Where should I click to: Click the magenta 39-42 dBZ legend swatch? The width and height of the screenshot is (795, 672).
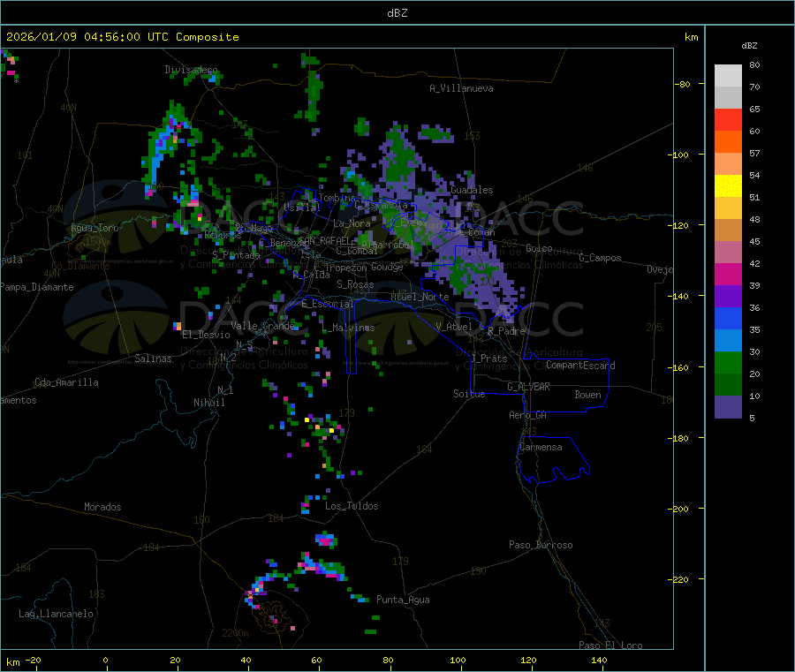(x=728, y=274)
